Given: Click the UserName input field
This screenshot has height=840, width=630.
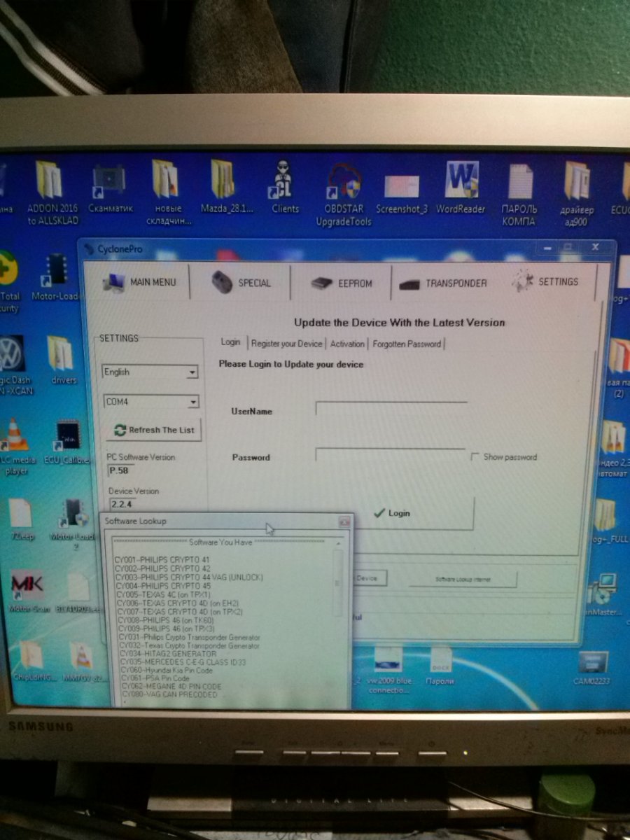Looking at the screenshot, I should (x=391, y=409).
